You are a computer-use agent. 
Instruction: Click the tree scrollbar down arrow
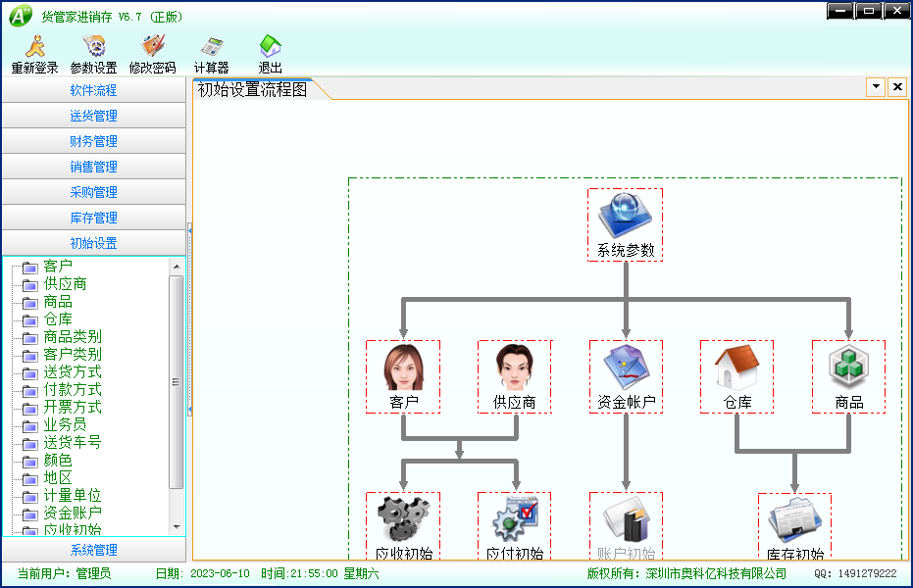[177, 527]
